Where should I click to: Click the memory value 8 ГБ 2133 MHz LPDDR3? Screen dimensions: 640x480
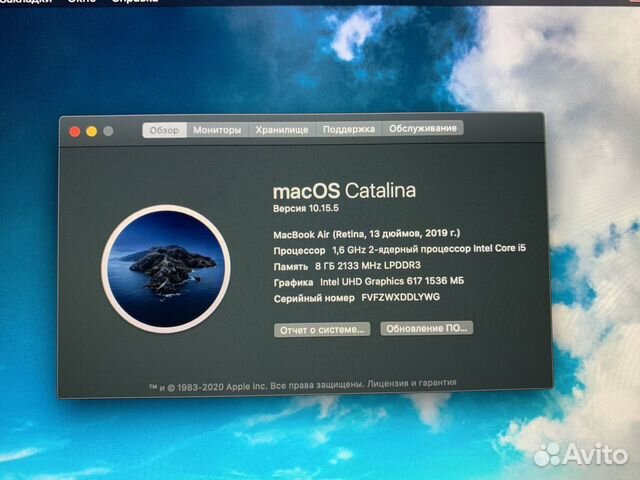click(368, 266)
